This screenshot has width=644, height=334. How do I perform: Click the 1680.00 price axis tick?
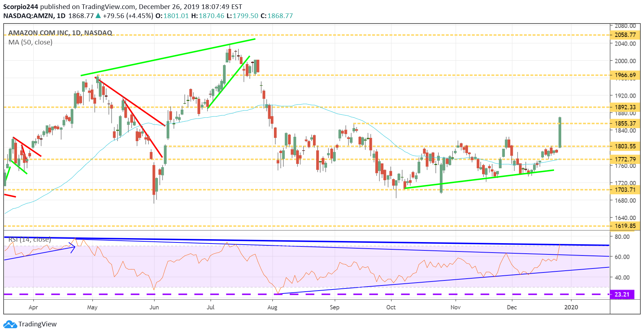point(626,200)
